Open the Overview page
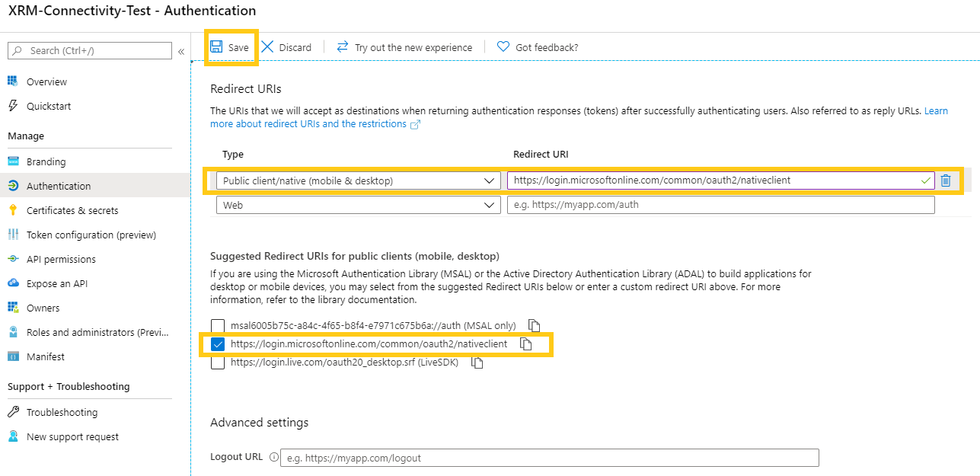This screenshot has width=980, height=476. (46, 81)
